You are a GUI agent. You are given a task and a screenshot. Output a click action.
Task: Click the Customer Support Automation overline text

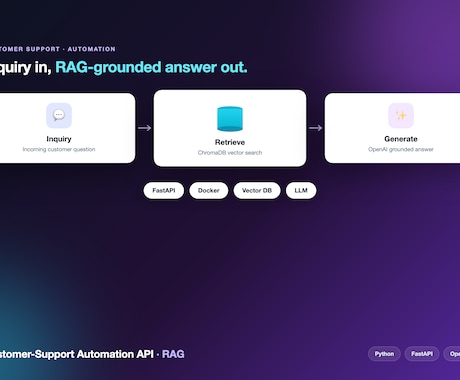tap(58, 49)
